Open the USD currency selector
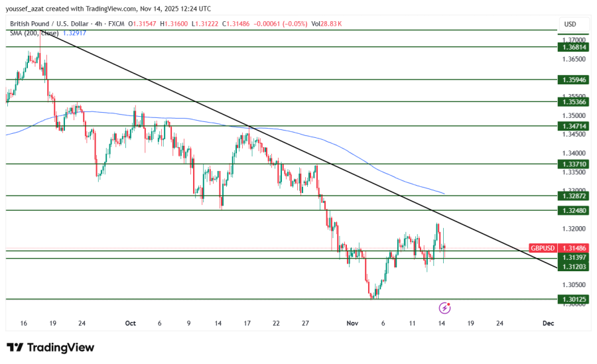 pos(570,24)
